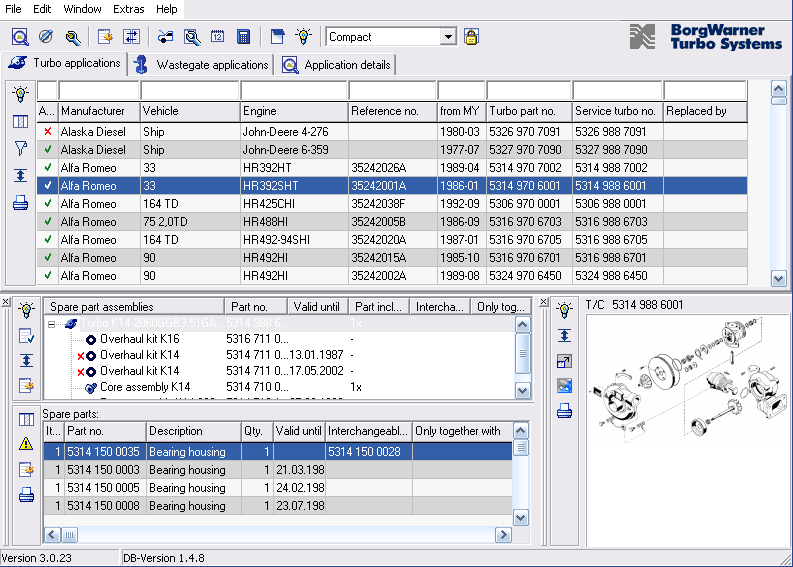Click the Manufacturer filter input field
This screenshot has height=567, width=793.
pos(99,91)
